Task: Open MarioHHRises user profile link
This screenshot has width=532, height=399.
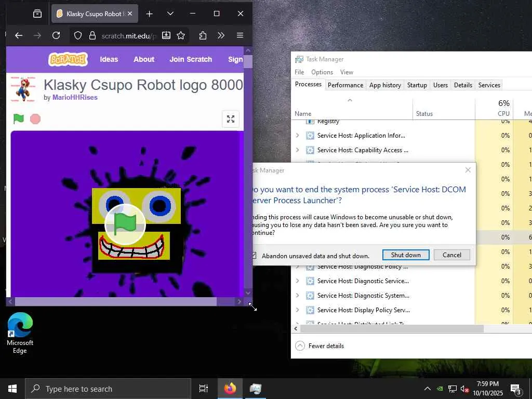Action: pyautogui.click(x=75, y=97)
